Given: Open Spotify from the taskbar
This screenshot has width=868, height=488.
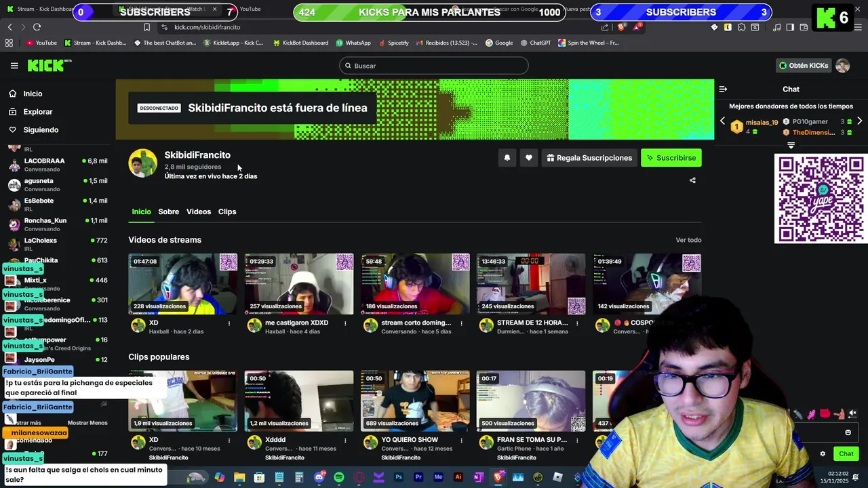Looking at the screenshot, I should point(339,477).
